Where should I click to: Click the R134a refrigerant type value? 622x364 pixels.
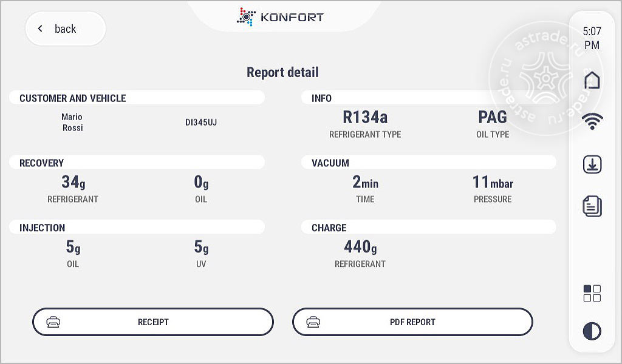365,117
